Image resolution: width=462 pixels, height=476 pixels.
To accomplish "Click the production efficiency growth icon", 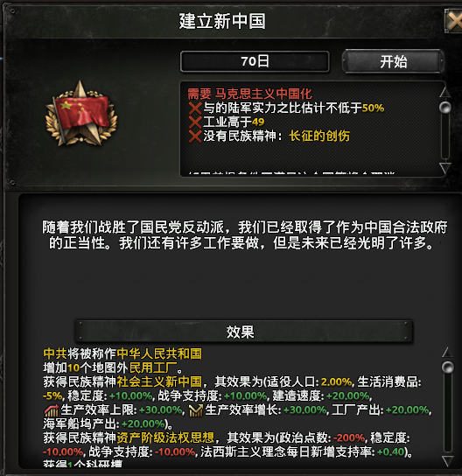I will click(196, 410).
